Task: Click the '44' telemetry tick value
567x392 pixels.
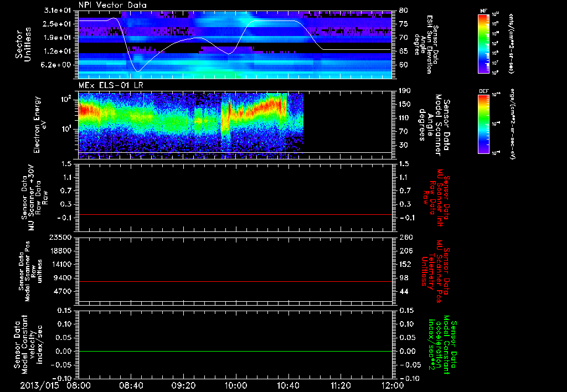Action: pyautogui.click(x=403, y=291)
